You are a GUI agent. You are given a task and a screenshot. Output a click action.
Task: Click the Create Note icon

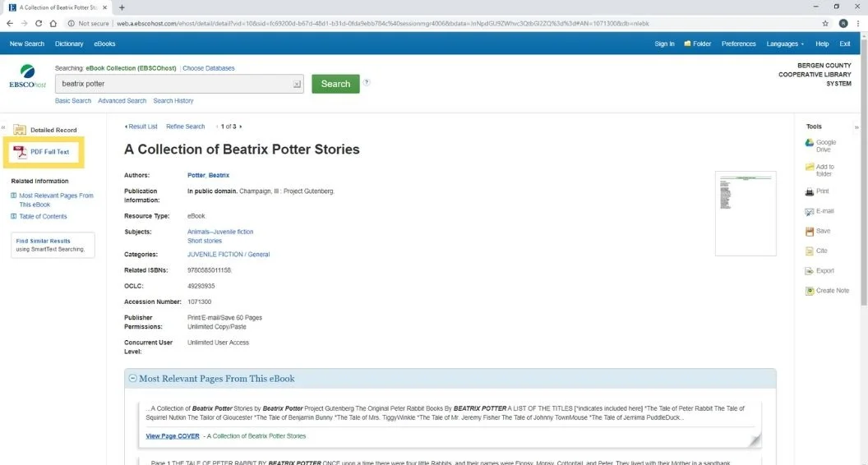[x=810, y=291]
